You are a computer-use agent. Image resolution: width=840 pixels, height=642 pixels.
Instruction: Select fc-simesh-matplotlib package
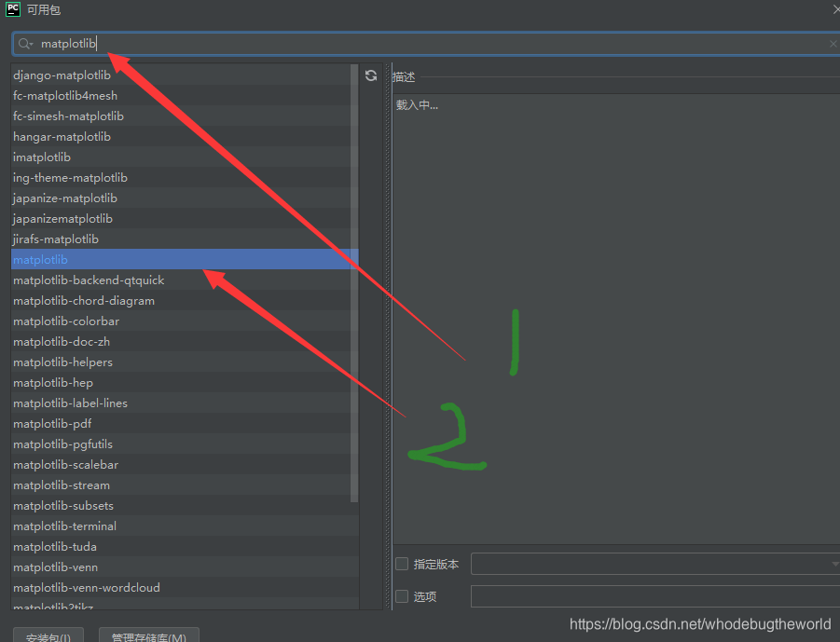point(185,116)
